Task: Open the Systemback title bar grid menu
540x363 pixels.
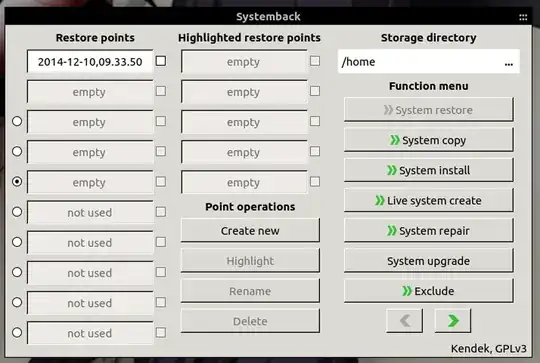Action: coord(523,17)
